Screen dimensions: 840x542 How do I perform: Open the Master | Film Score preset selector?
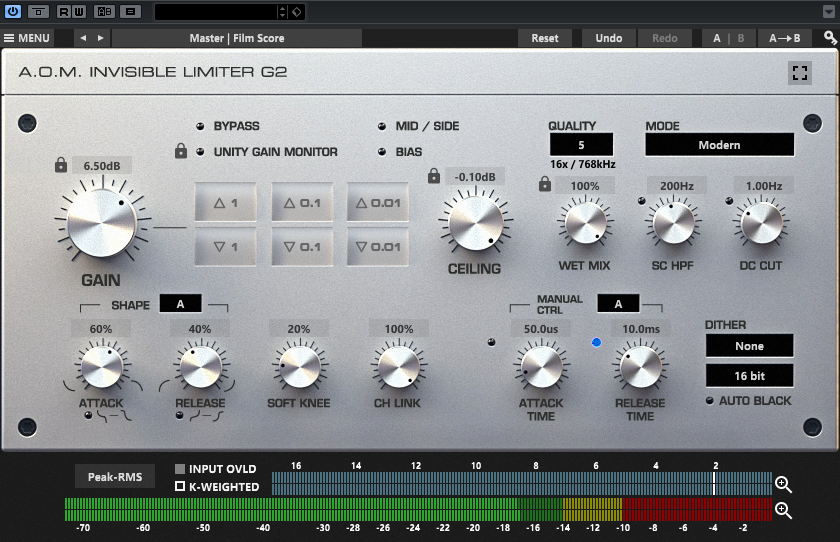point(237,38)
